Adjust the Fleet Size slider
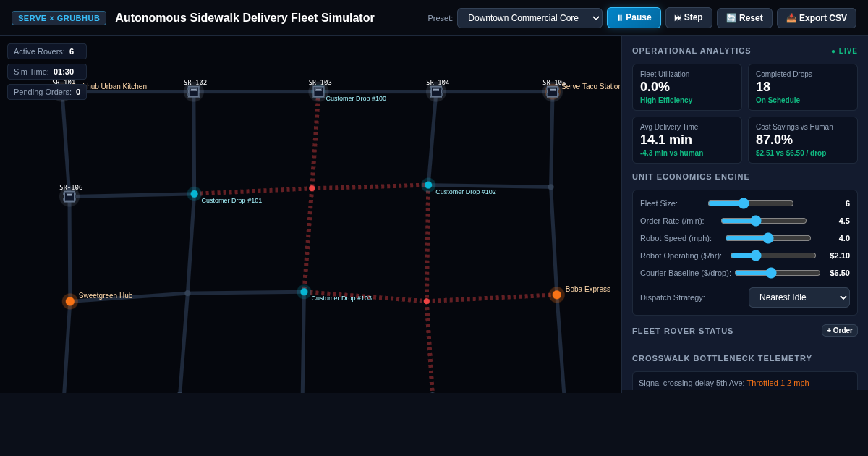 pyautogui.click(x=751, y=203)
